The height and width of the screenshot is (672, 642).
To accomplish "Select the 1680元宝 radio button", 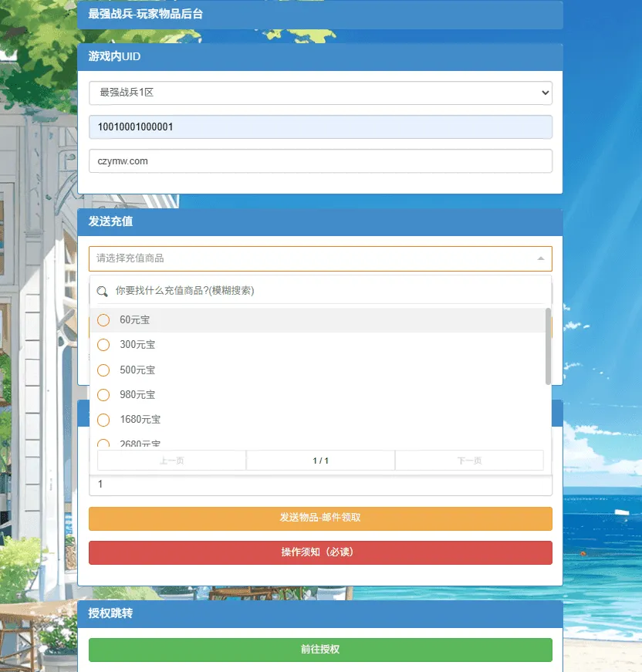I will (103, 420).
